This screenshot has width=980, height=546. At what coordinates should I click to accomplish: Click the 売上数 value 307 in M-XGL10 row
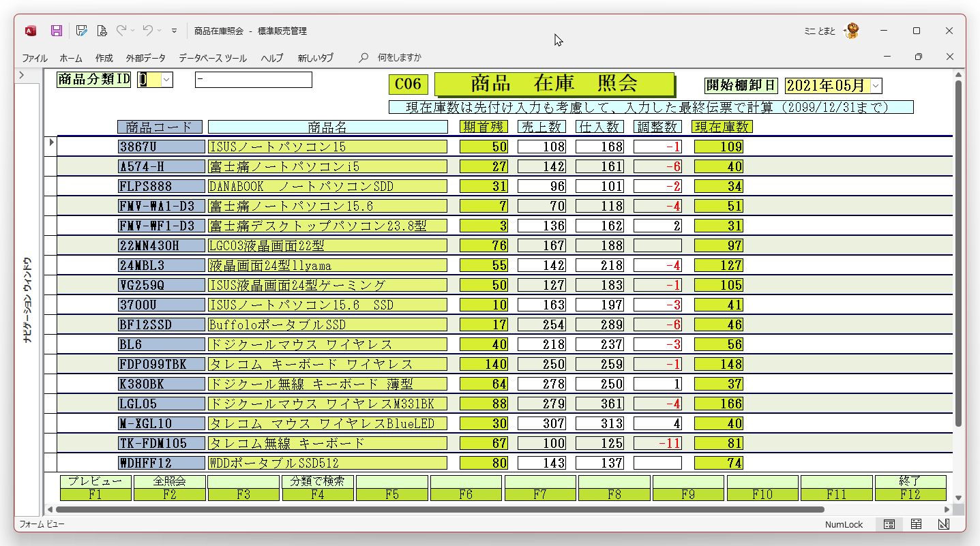tap(541, 423)
